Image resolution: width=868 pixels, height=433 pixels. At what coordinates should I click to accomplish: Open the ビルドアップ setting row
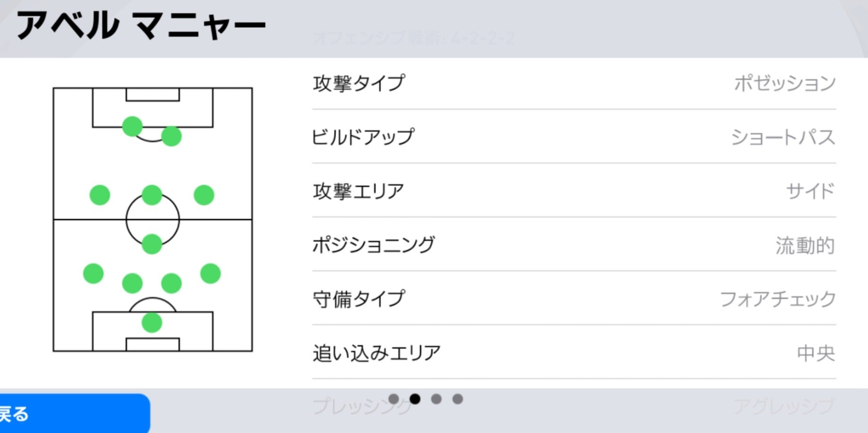(574, 138)
